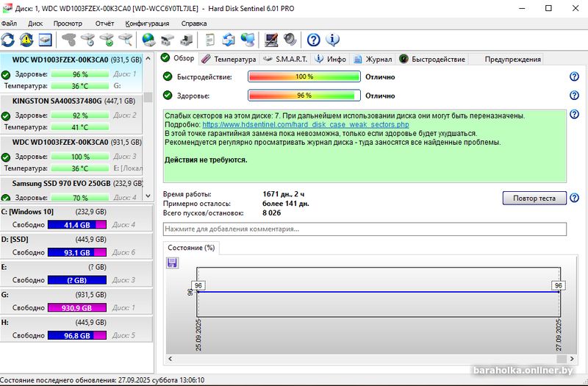Viewport: 588px width, 386px height.
Task: Click help icon next to Здоровье bar
Action: coord(574,96)
